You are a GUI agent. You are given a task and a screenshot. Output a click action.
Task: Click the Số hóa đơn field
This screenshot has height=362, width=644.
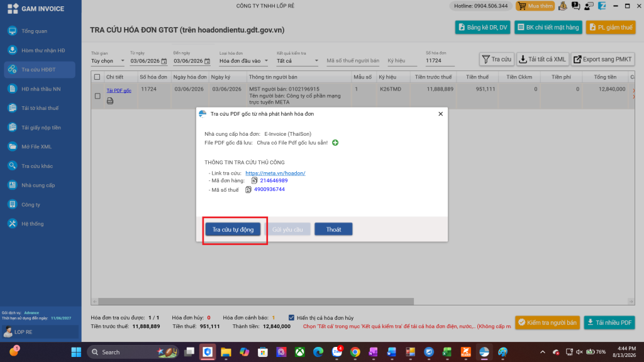pyautogui.click(x=440, y=61)
